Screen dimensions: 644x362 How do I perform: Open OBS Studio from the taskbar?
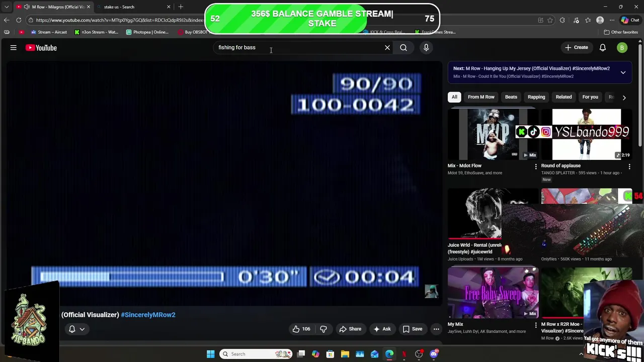419,354
